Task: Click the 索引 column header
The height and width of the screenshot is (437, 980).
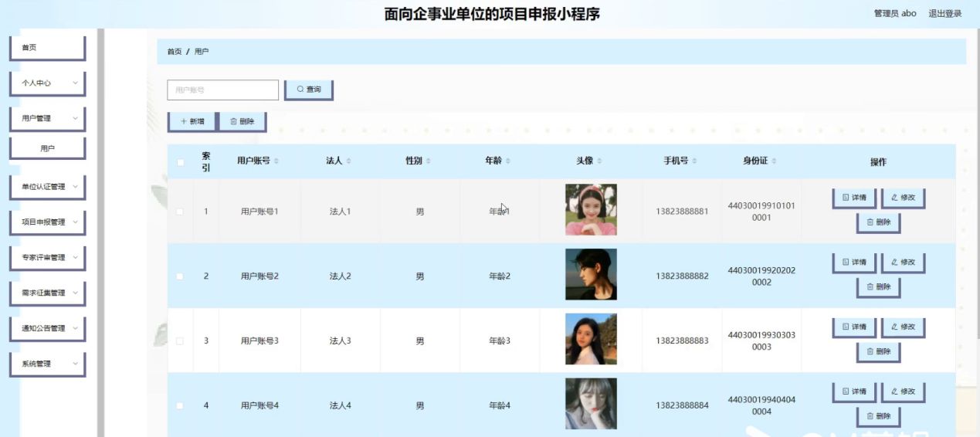Action: coord(206,161)
